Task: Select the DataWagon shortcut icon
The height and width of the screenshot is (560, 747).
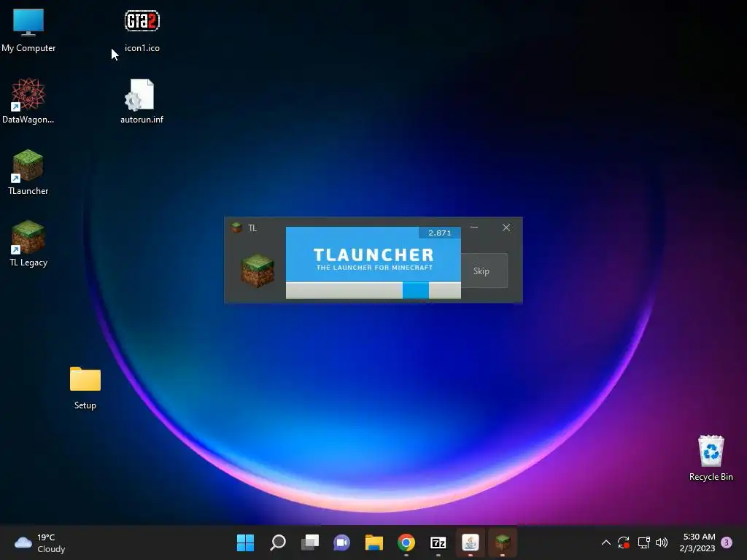Action: point(28,101)
